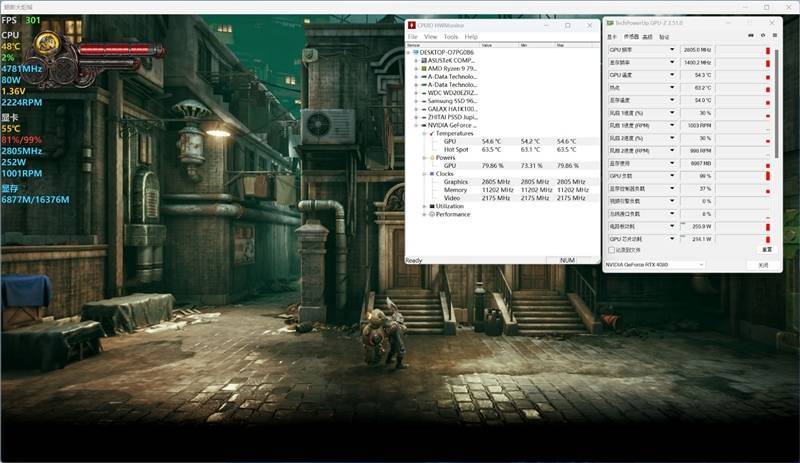
Task: Click the drive icon beside Samsung SSD
Action: click(x=423, y=101)
